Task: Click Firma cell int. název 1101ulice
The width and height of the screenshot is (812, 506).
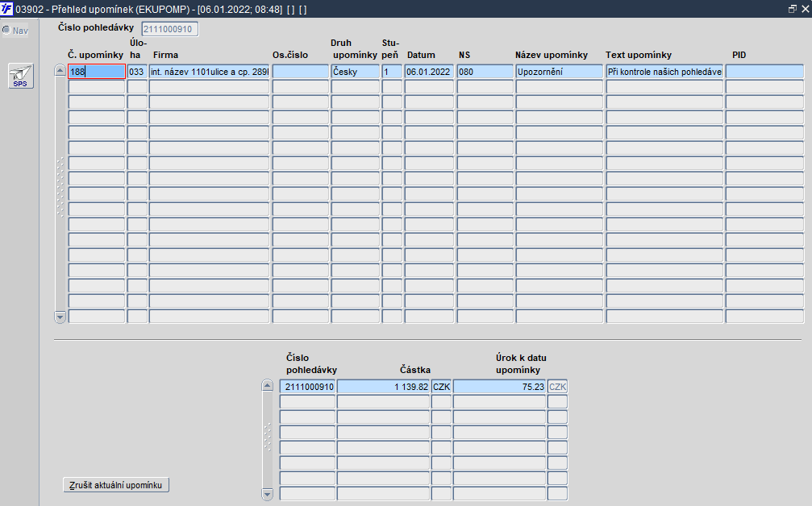Action: point(209,72)
